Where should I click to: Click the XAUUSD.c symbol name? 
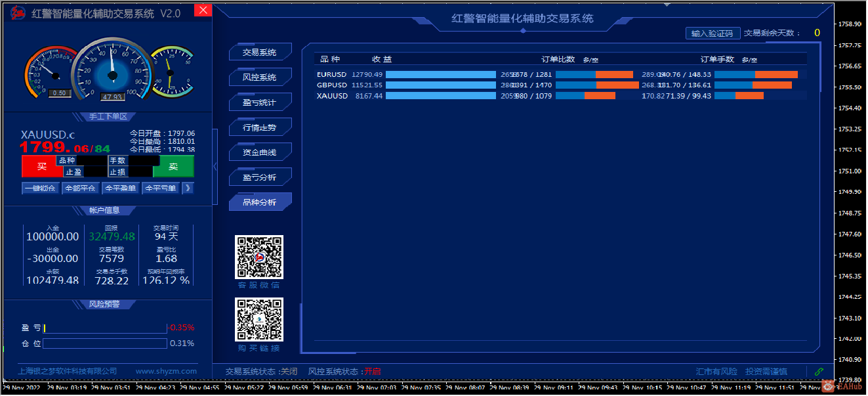pos(48,135)
